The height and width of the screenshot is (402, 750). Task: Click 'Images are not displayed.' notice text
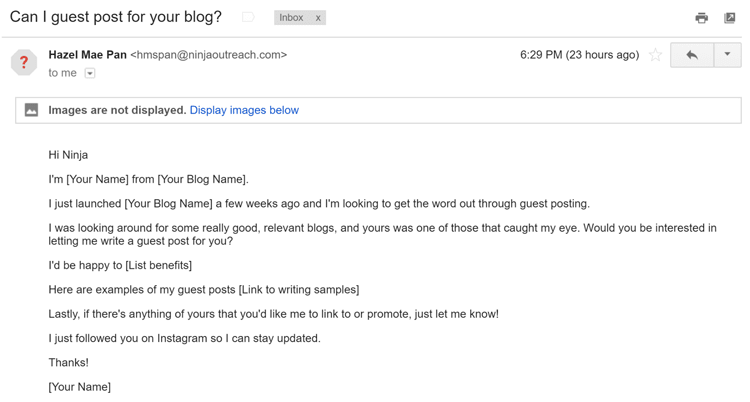pyautogui.click(x=117, y=110)
